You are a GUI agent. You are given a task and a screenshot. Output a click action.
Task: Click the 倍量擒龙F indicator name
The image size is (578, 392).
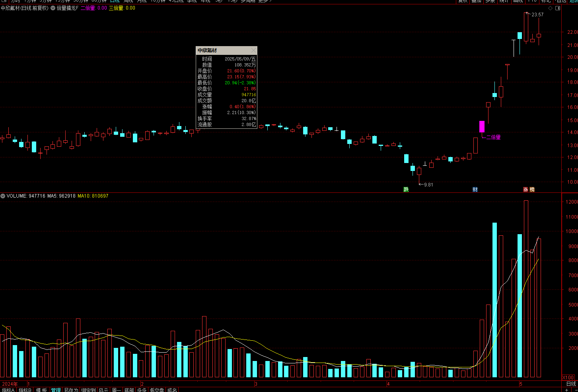point(67,8)
